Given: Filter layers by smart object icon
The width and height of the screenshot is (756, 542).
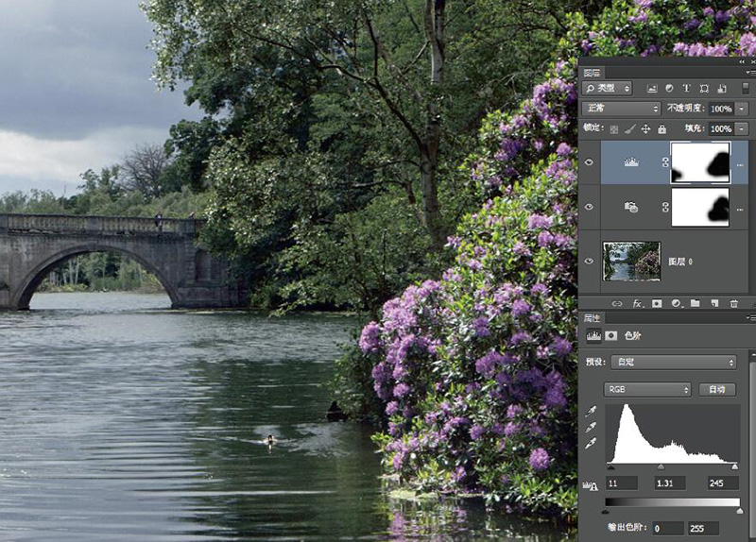Looking at the screenshot, I should (722, 88).
